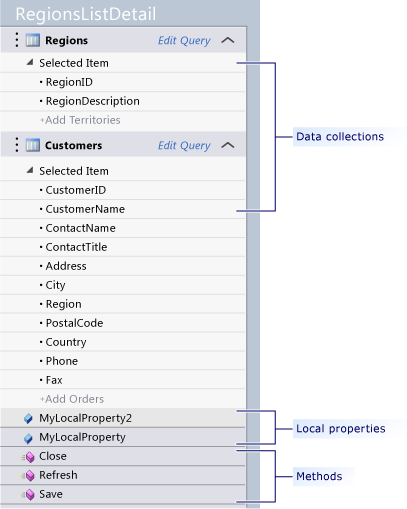
Task: Click the Regions table icon
Action: coord(33,40)
